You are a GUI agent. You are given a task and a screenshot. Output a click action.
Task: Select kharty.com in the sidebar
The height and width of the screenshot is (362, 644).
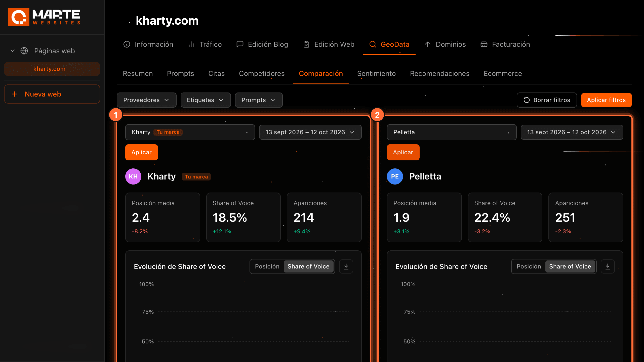click(52, 69)
